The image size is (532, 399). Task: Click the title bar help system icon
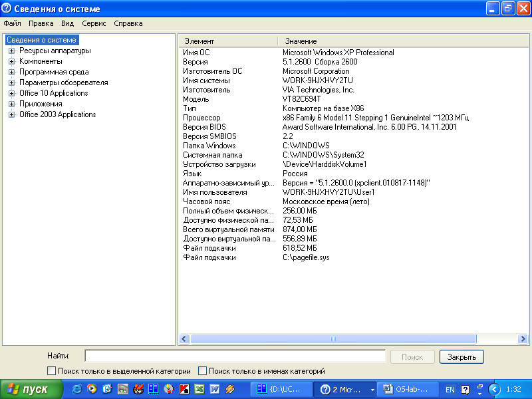click(x=6, y=8)
